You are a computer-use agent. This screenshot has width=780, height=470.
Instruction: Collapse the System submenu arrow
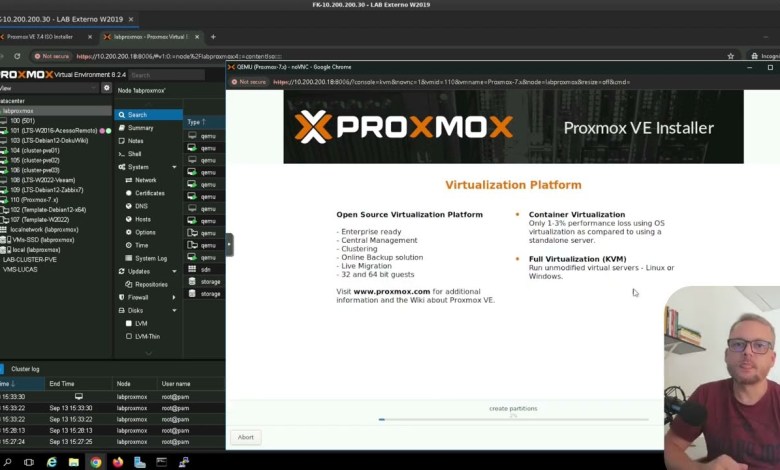click(x=174, y=167)
